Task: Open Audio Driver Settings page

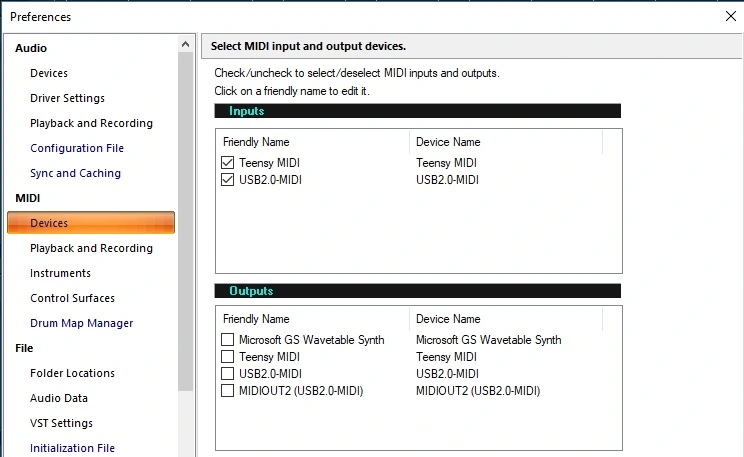Action: pos(67,98)
